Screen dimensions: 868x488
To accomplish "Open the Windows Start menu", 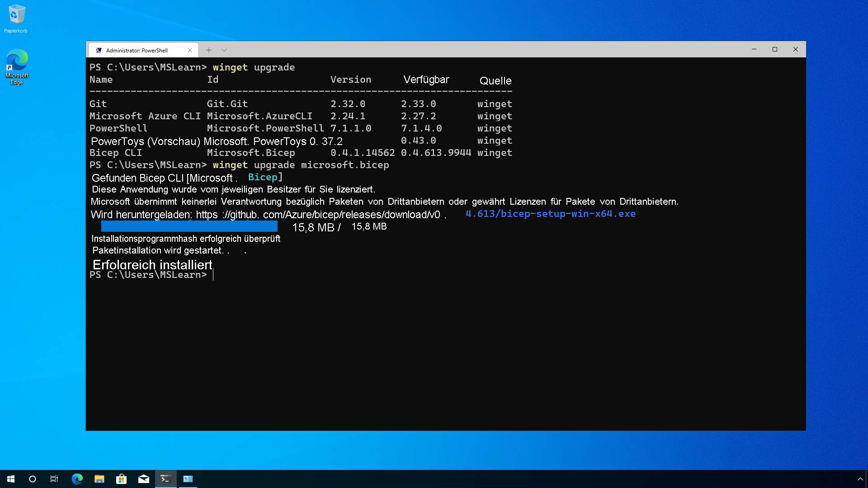I will [x=11, y=479].
